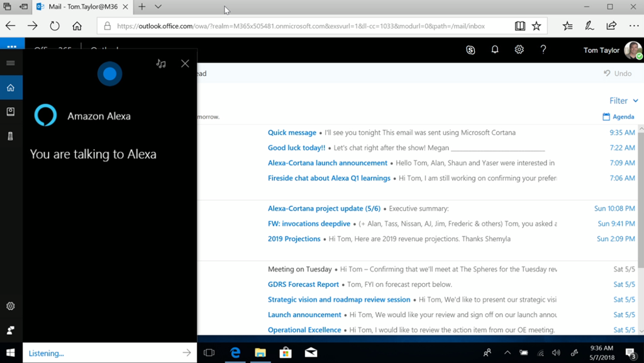Select Mail - Tom.Taylor tab
The width and height of the screenshot is (644, 363).
82,6
